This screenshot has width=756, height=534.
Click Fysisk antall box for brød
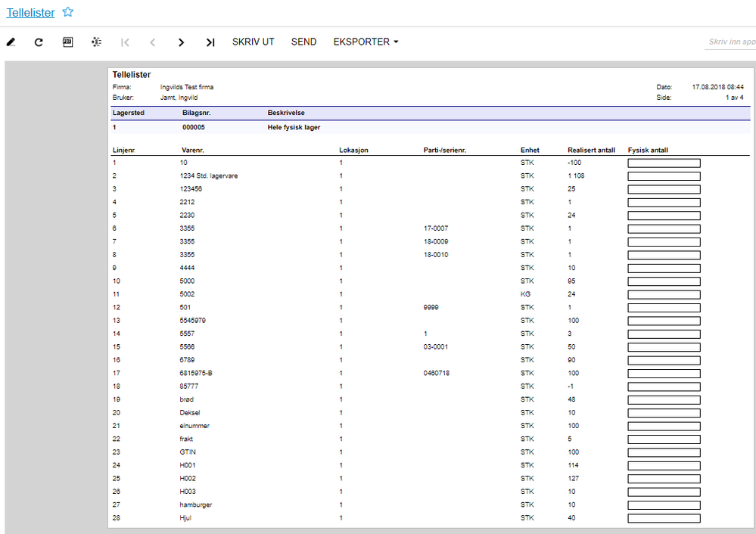tap(664, 400)
